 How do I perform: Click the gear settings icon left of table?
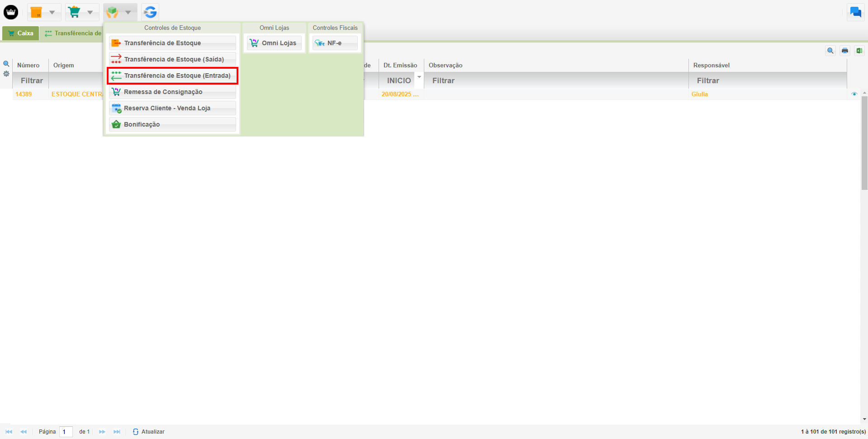click(6, 74)
